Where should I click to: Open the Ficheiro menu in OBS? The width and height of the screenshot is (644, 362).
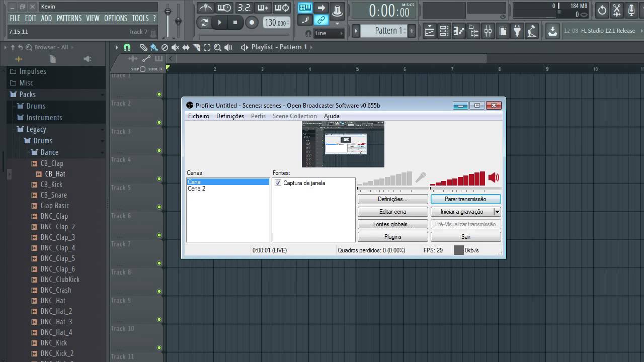coord(199,116)
